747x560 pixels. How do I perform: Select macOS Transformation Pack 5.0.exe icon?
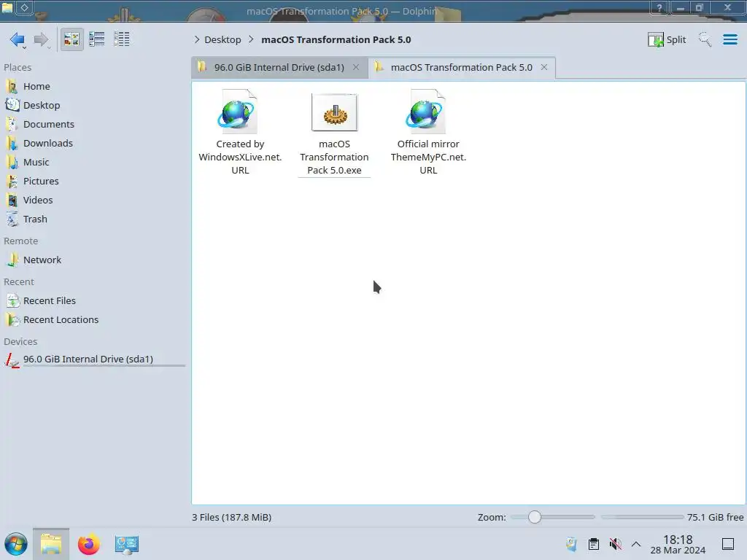[x=334, y=112]
